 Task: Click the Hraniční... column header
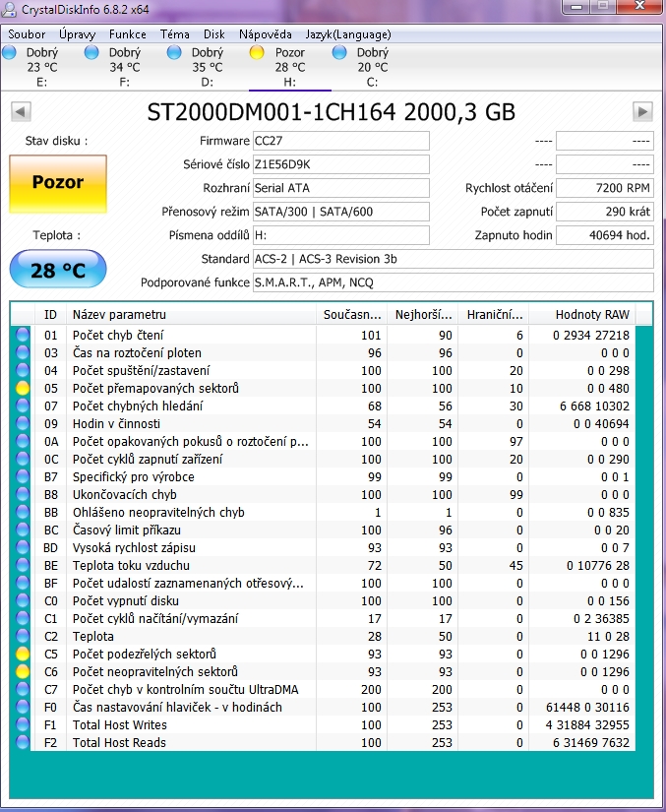pyautogui.click(x=494, y=314)
